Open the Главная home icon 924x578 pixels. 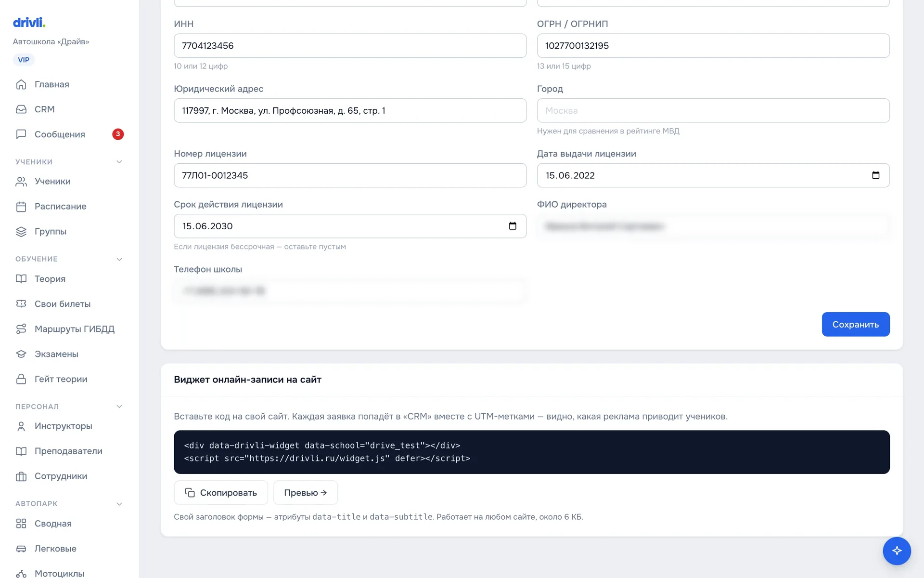click(x=21, y=84)
